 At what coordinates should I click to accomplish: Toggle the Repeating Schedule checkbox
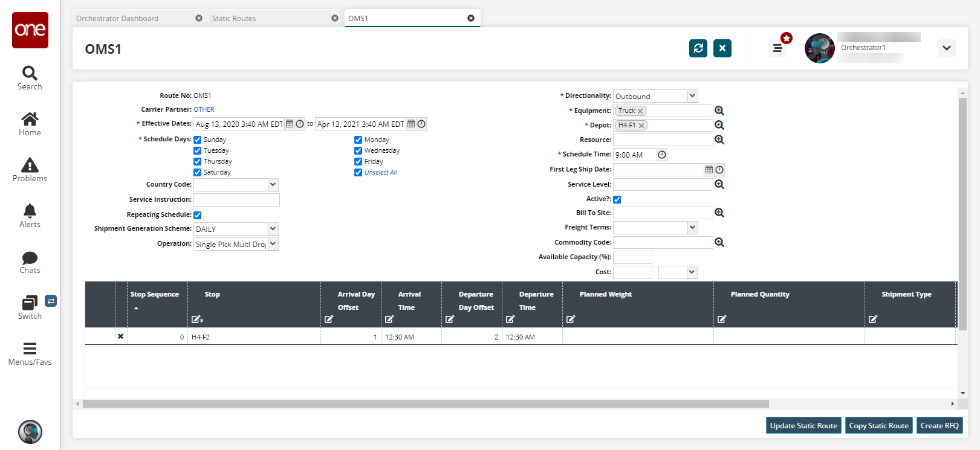198,215
